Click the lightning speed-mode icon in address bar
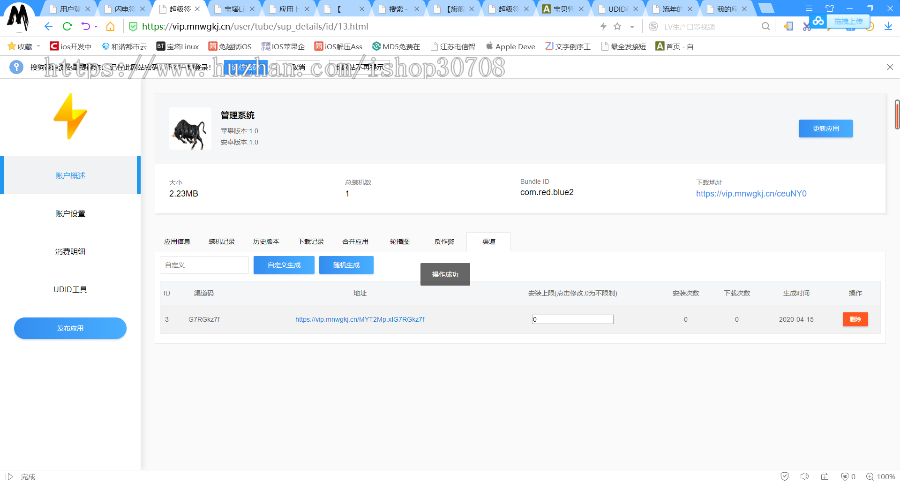Image resolution: width=900 pixels, height=483 pixels. coord(603,26)
